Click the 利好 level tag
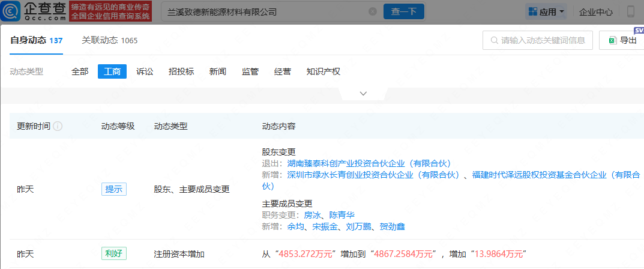Image resolution: width=644 pixels, height=269 pixels. (x=113, y=253)
